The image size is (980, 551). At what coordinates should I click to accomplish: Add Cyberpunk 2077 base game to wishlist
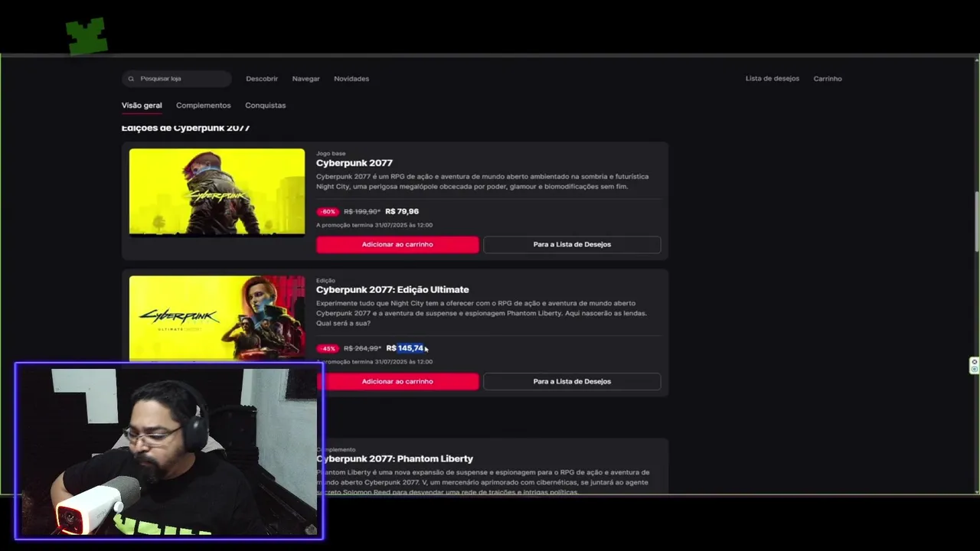(x=572, y=244)
